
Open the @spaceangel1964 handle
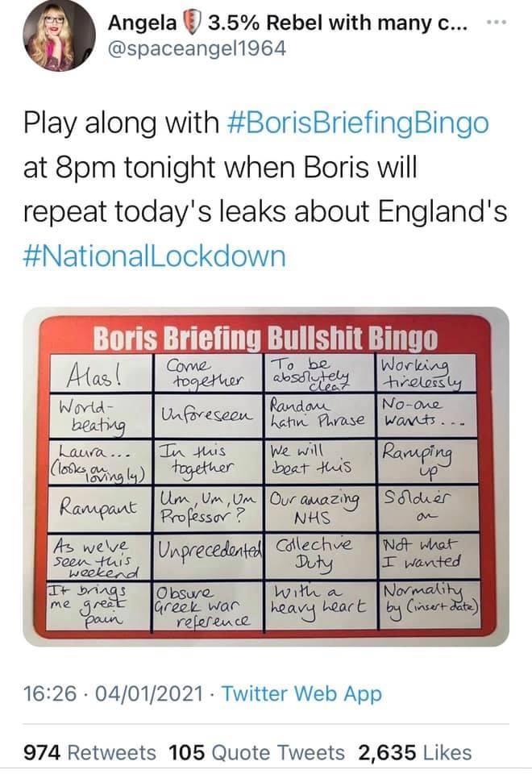click(x=197, y=48)
